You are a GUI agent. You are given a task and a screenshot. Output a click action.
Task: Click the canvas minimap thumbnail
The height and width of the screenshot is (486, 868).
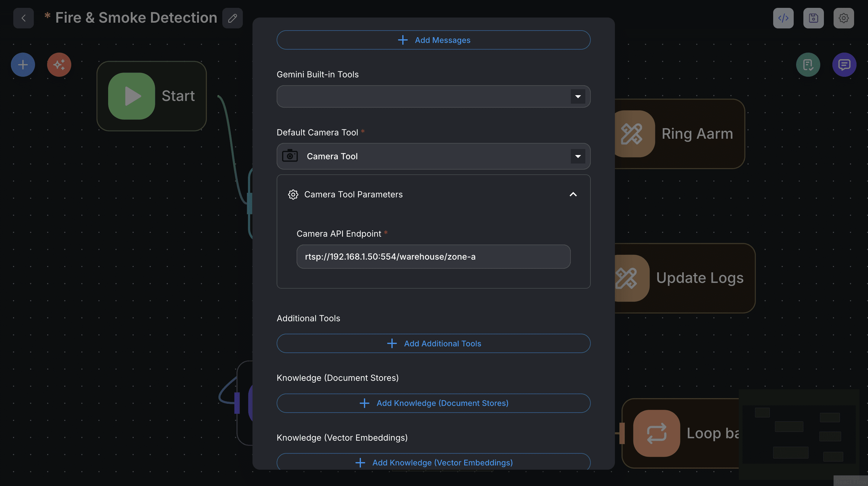[x=799, y=434]
